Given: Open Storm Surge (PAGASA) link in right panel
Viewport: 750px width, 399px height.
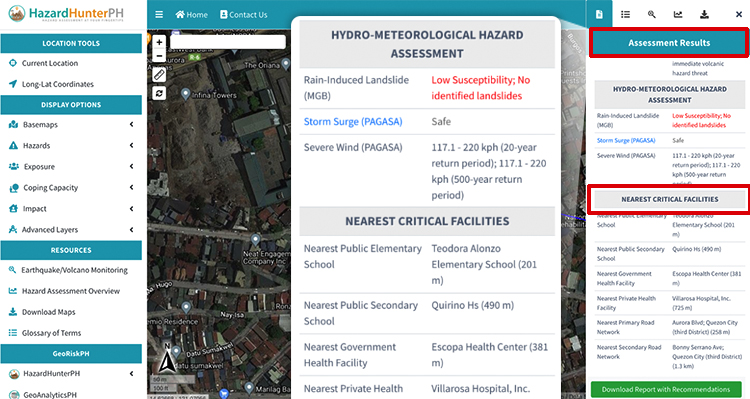Looking at the screenshot, I should click(626, 141).
